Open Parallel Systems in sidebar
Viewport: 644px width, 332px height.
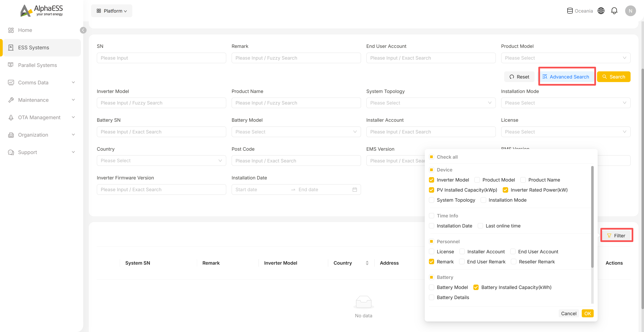[x=42, y=65]
